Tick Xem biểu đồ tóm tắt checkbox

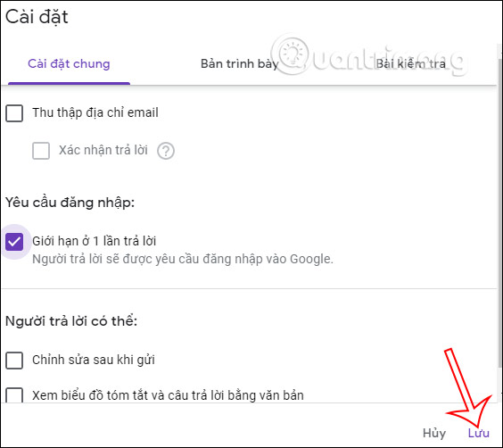[14, 395]
